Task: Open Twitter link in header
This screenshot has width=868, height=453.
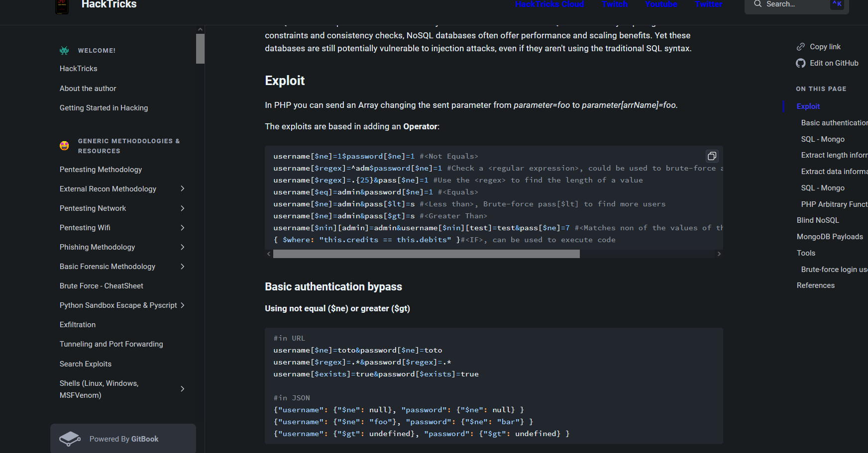Action: pyautogui.click(x=708, y=4)
